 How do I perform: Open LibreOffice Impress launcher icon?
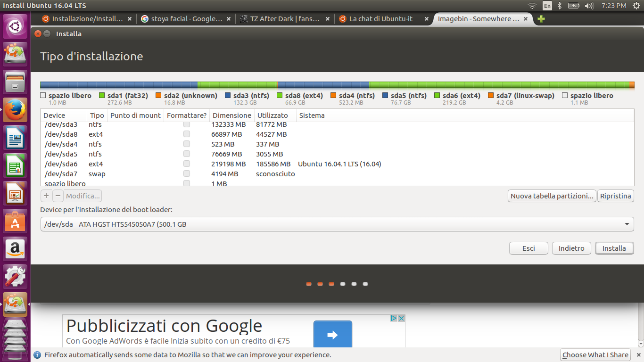[15, 193]
